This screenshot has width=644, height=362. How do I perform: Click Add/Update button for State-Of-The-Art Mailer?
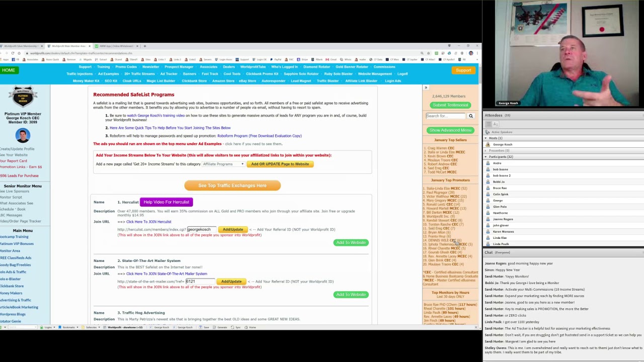(x=231, y=282)
